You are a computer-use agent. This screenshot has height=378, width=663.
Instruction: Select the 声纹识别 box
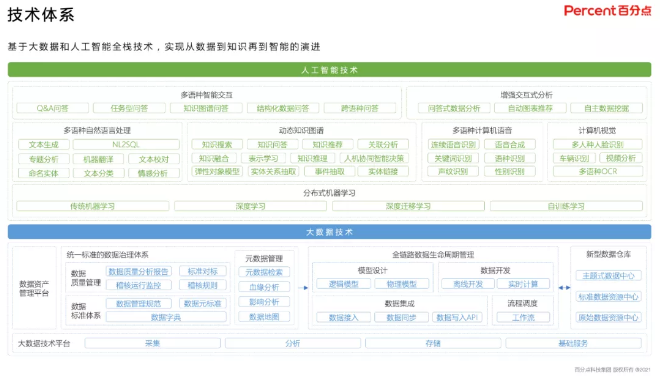453,171
